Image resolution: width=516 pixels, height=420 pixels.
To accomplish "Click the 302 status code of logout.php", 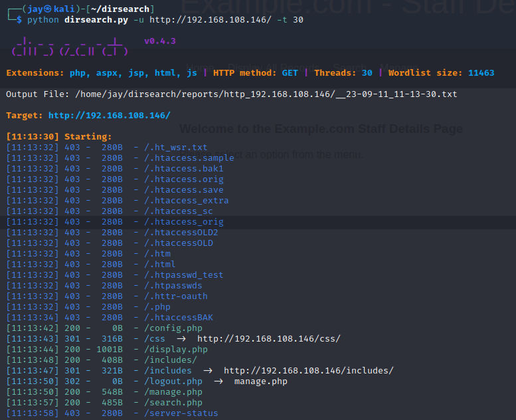I will (x=72, y=381).
